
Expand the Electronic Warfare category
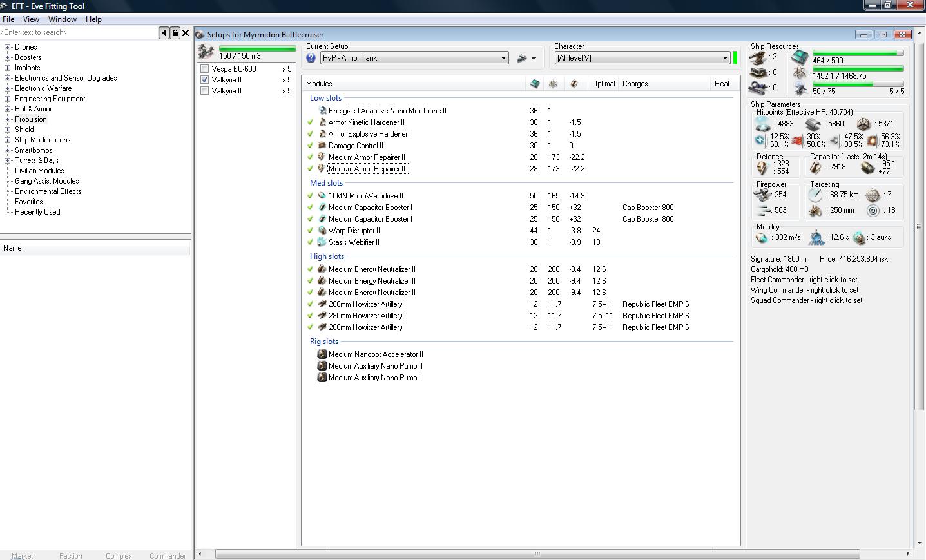pyautogui.click(x=8, y=88)
